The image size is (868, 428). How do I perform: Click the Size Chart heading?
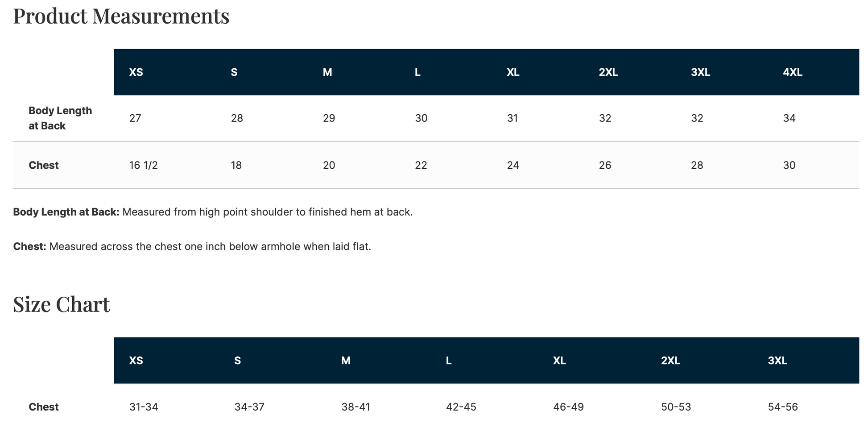click(x=61, y=304)
